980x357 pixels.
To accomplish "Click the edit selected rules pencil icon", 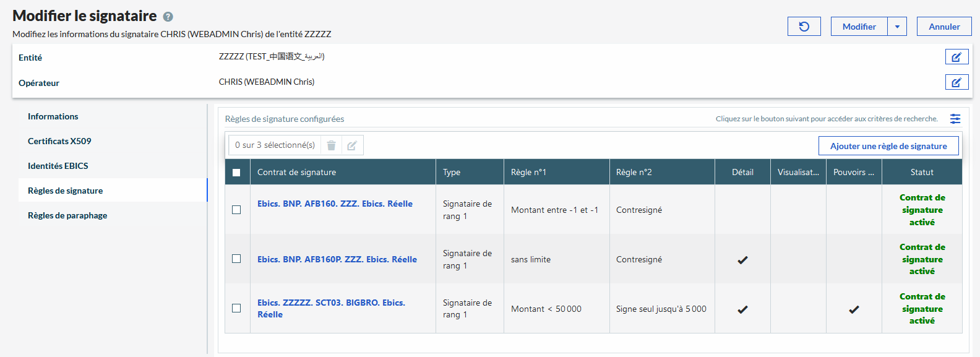I will click(352, 145).
